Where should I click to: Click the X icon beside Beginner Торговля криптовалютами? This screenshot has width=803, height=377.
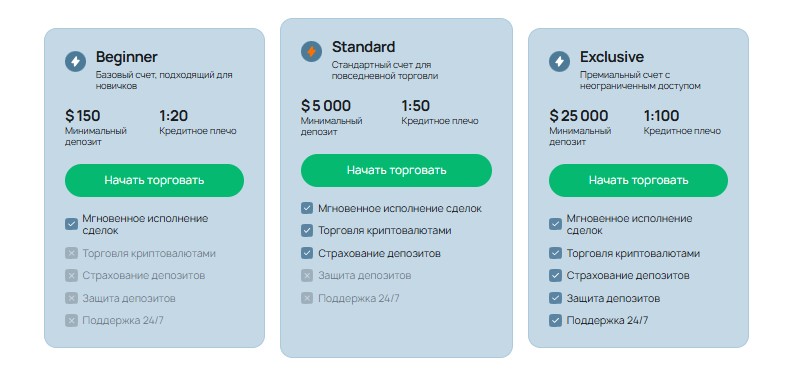click(71, 254)
